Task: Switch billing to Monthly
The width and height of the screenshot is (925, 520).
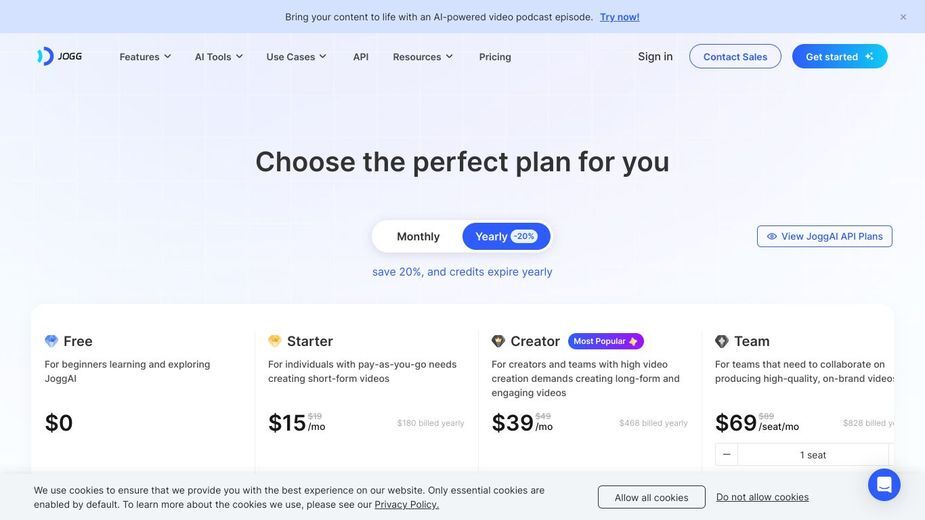Action: pyautogui.click(x=418, y=237)
